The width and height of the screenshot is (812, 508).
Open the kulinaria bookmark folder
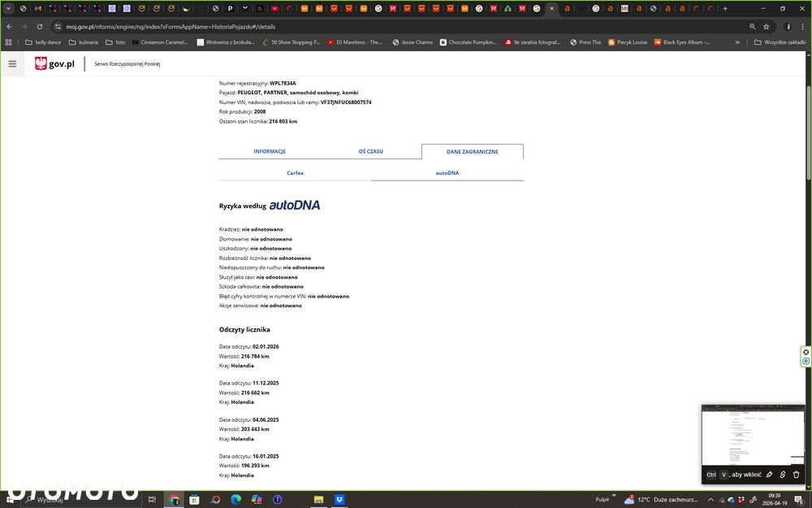[84, 42]
